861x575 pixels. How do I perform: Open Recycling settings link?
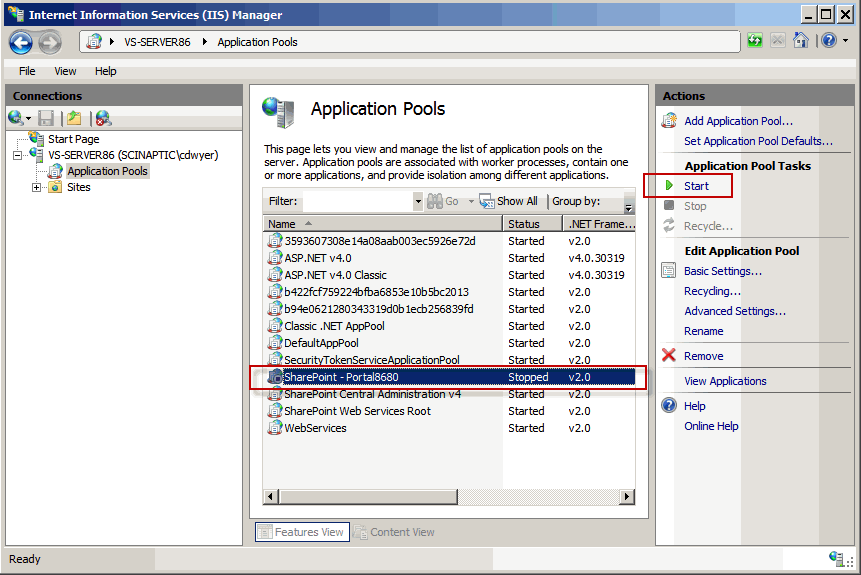pyautogui.click(x=712, y=292)
